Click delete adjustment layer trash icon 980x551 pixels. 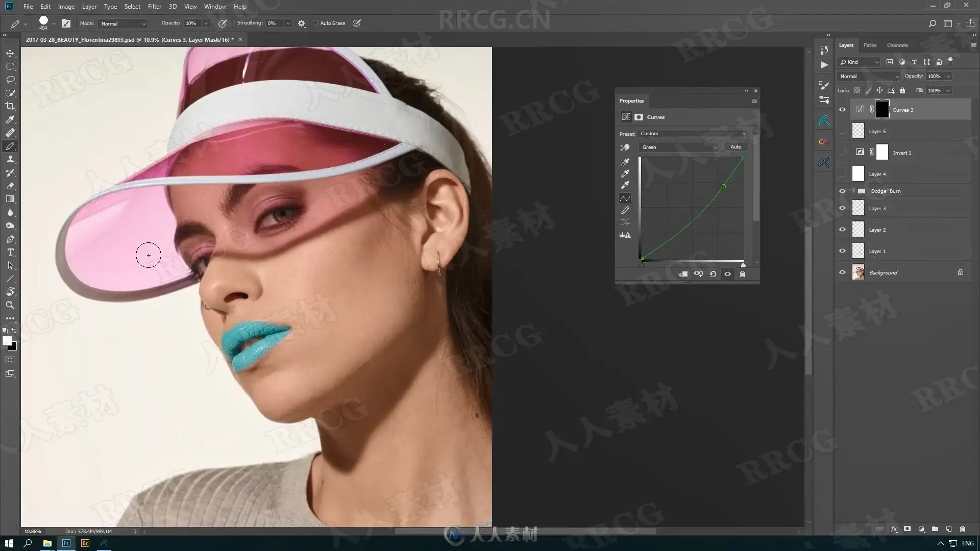pos(742,274)
